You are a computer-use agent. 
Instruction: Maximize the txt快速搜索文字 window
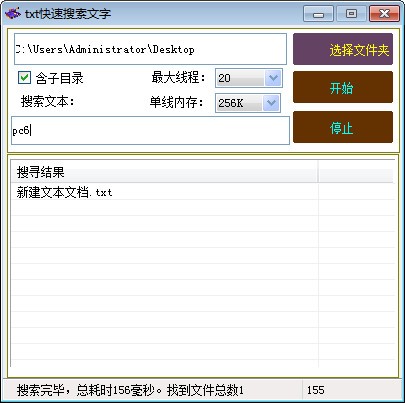pos(351,14)
